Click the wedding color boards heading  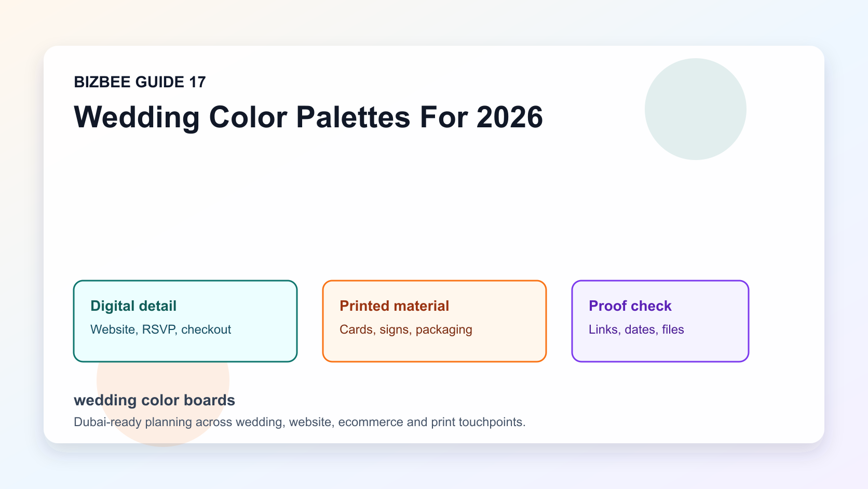coord(155,400)
